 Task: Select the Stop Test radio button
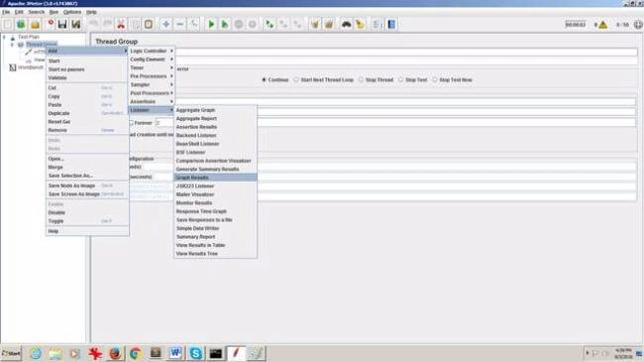point(401,79)
